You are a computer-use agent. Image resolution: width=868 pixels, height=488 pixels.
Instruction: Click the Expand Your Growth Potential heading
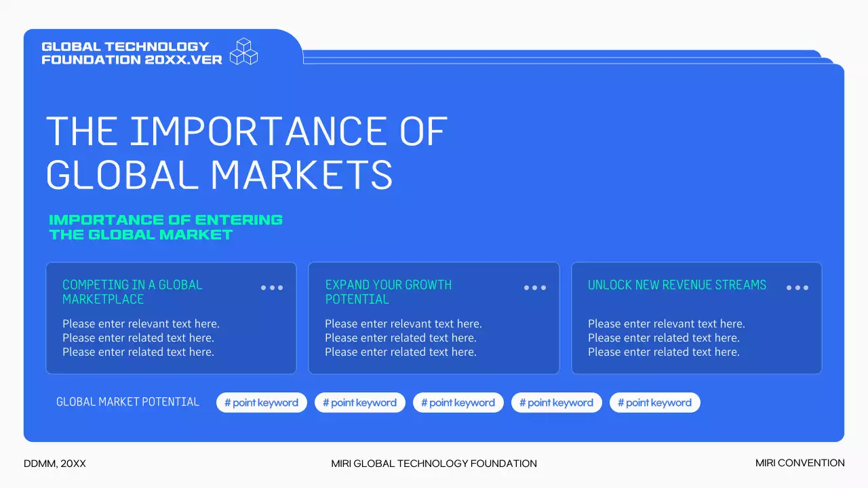(388, 292)
